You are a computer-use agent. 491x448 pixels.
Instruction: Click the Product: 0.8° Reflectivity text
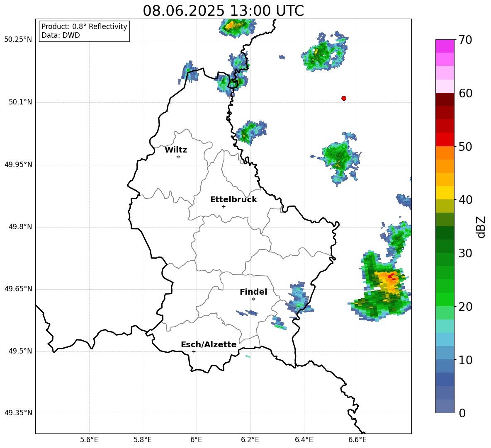pyautogui.click(x=84, y=27)
